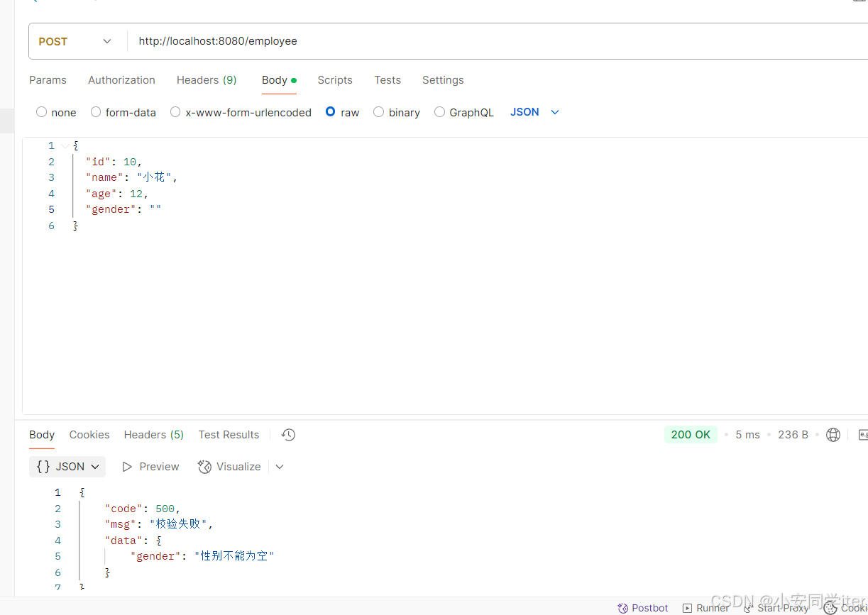The image size is (868, 615).
Task: Click the response line "data": {
Action: [x=133, y=541]
